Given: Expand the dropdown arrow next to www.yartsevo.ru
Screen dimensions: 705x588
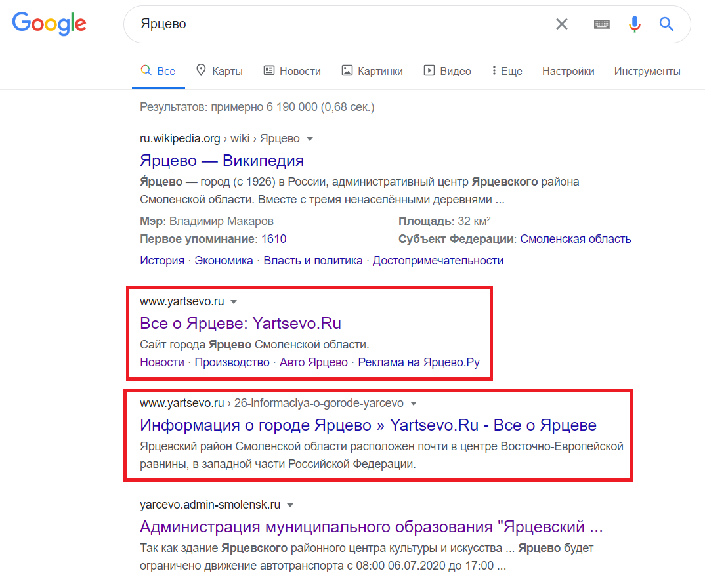Looking at the screenshot, I should 234,302.
